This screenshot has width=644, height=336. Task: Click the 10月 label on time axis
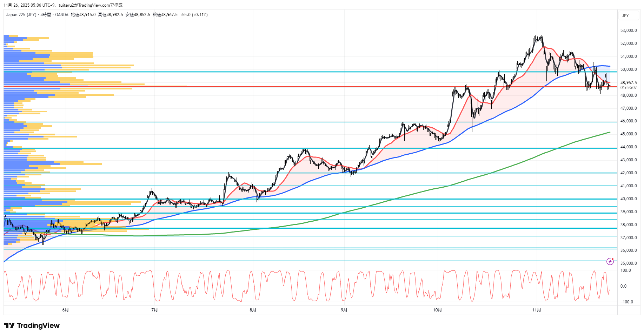(x=437, y=310)
